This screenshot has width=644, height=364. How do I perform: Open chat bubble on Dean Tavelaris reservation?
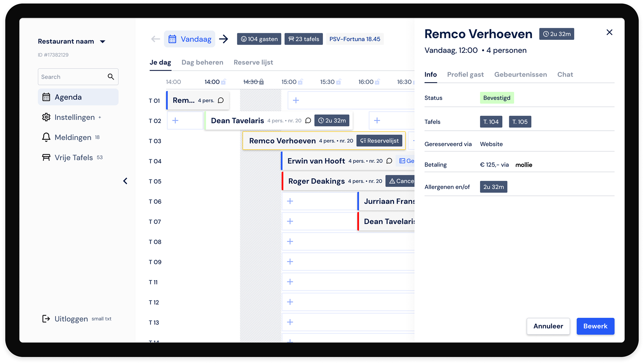(308, 121)
